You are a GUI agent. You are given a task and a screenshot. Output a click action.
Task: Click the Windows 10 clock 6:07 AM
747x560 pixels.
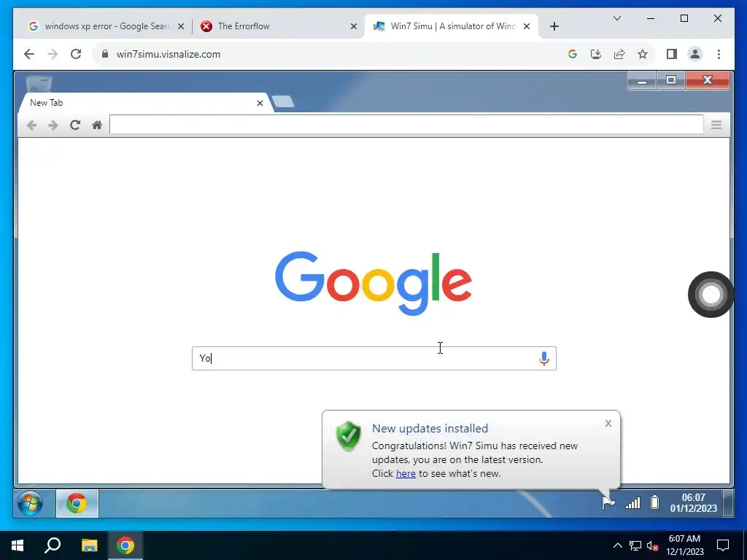684,545
